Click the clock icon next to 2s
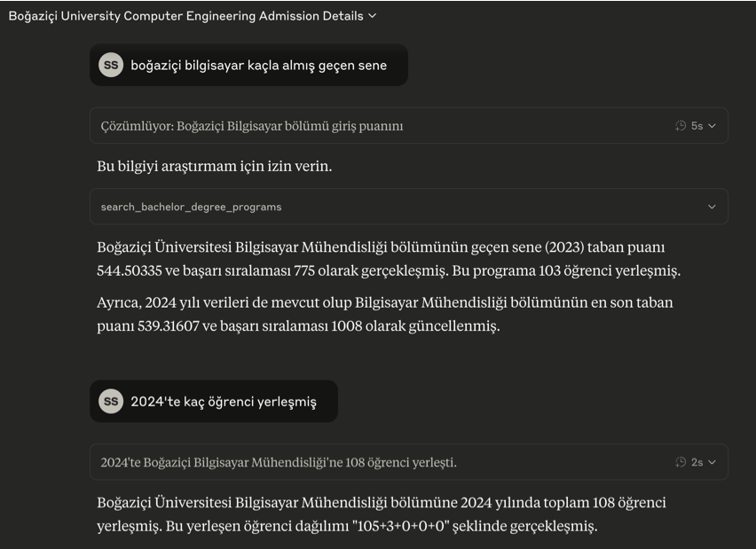This screenshot has height=549, width=756. pyautogui.click(x=681, y=462)
